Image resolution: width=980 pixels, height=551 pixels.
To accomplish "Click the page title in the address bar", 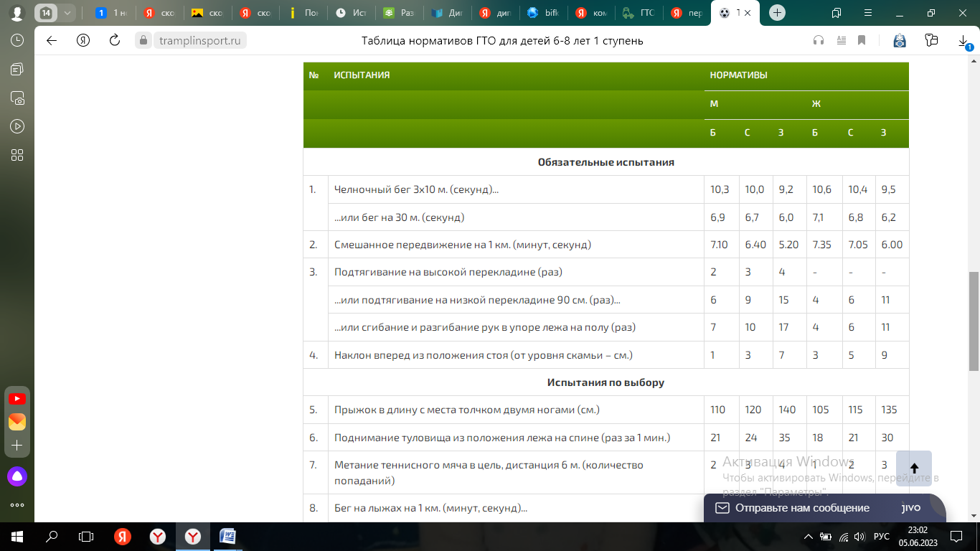I will pos(502,41).
